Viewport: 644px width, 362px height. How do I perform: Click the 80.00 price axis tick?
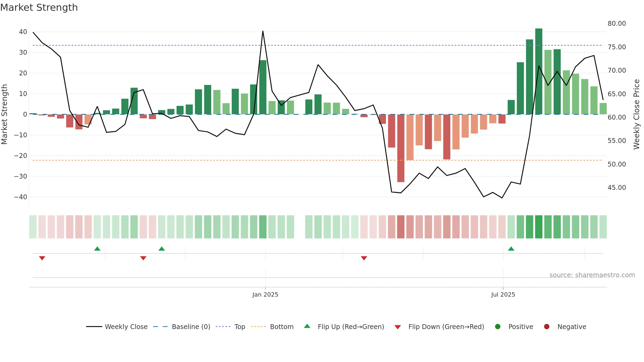[617, 24]
